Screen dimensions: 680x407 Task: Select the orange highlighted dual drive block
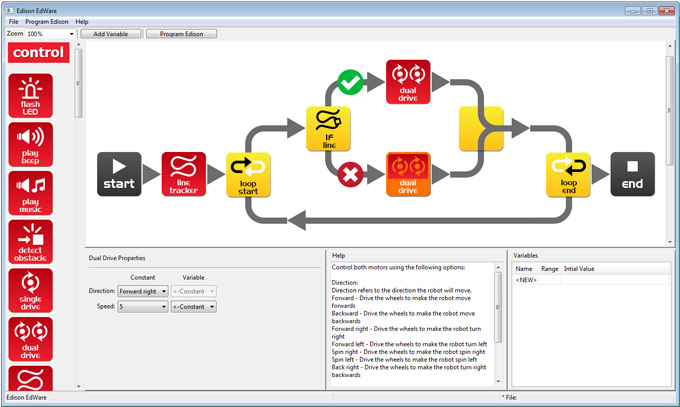[408, 174]
